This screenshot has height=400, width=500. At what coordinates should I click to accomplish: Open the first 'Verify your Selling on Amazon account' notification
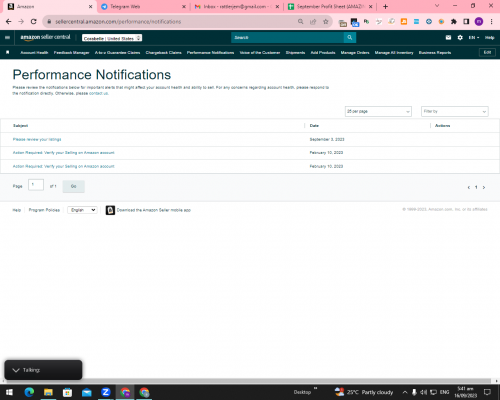click(x=64, y=153)
